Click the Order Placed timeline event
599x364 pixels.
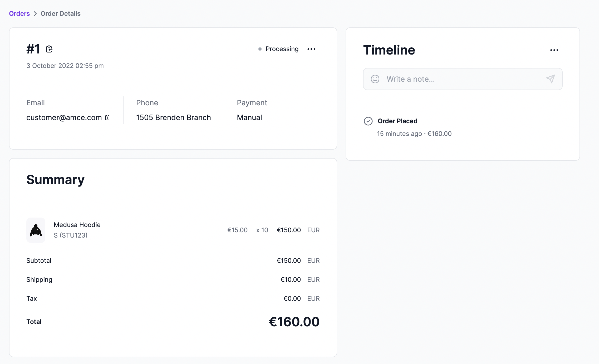point(397,121)
